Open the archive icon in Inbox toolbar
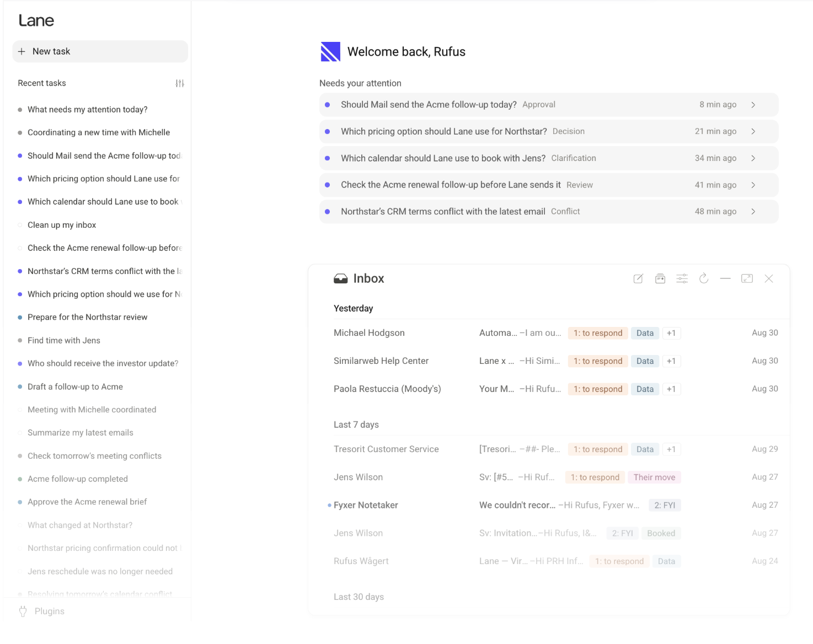813x644 pixels. 660,278
